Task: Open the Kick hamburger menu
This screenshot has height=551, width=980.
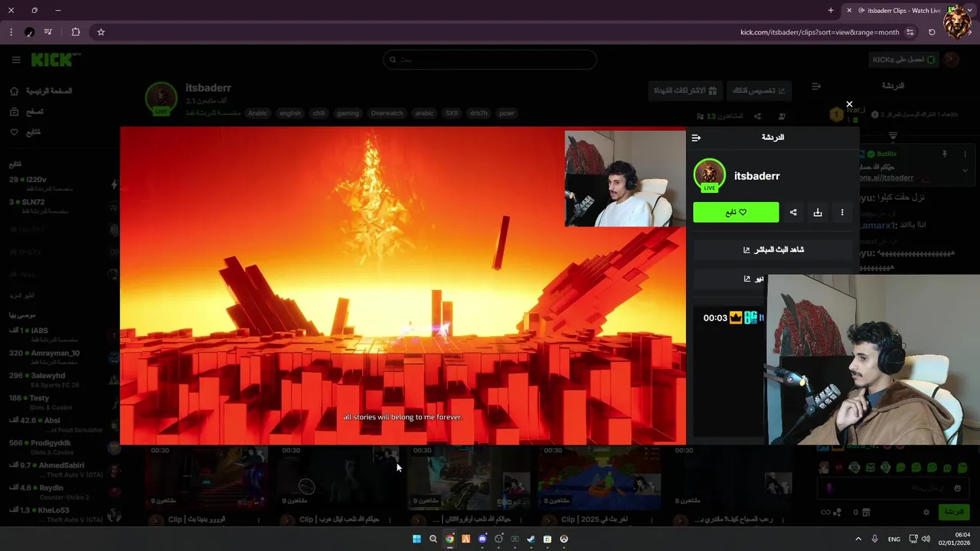Action: [x=16, y=60]
